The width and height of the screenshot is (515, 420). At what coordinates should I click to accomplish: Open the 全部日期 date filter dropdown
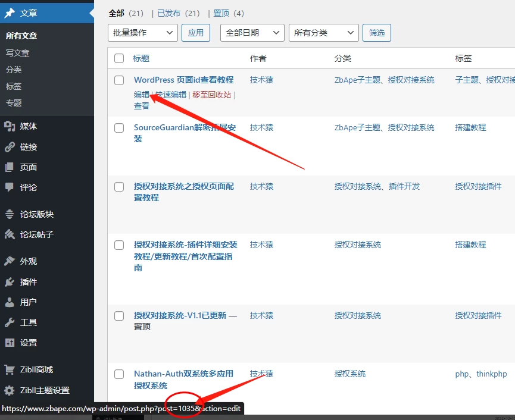point(252,33)
